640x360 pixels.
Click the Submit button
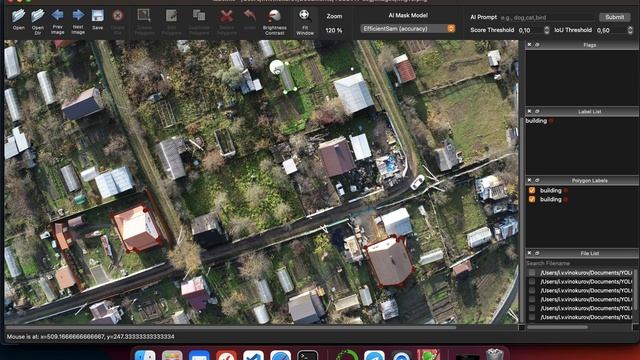(x=614, y=17)
